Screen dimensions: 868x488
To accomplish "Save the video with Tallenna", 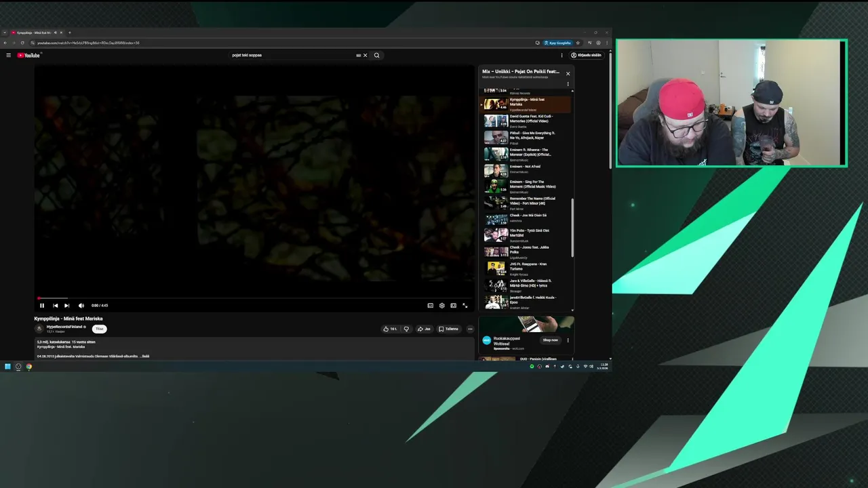I will click(448, 329).
